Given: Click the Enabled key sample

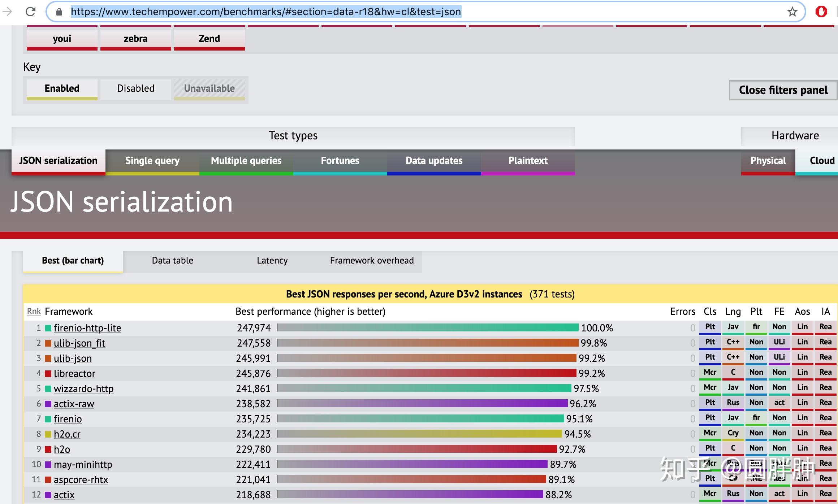Looking at the screenshot, I should [x=62, y=89].
